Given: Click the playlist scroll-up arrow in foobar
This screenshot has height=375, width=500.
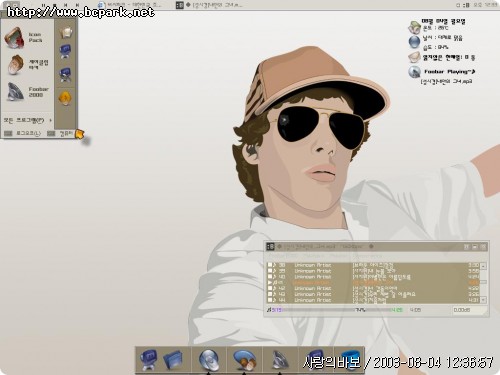Looking at the screenshot, I should (483, 266).
